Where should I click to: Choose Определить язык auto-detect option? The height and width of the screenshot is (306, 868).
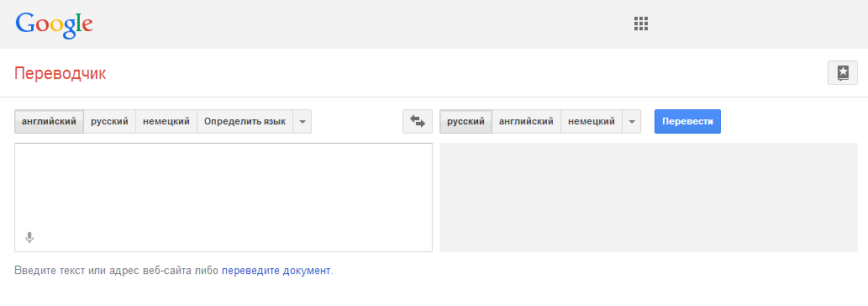pyautogui.click(x=245, y=122)
